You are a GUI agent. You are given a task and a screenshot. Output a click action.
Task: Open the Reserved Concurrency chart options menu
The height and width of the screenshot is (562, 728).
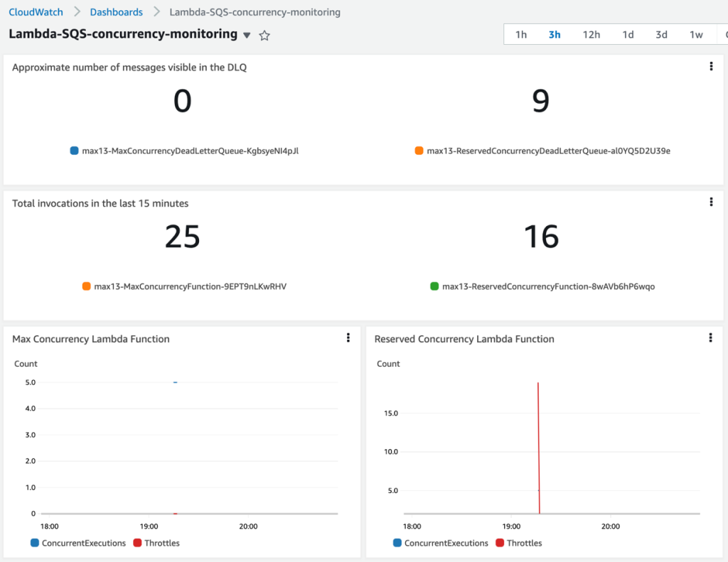[x=710, y=337]
